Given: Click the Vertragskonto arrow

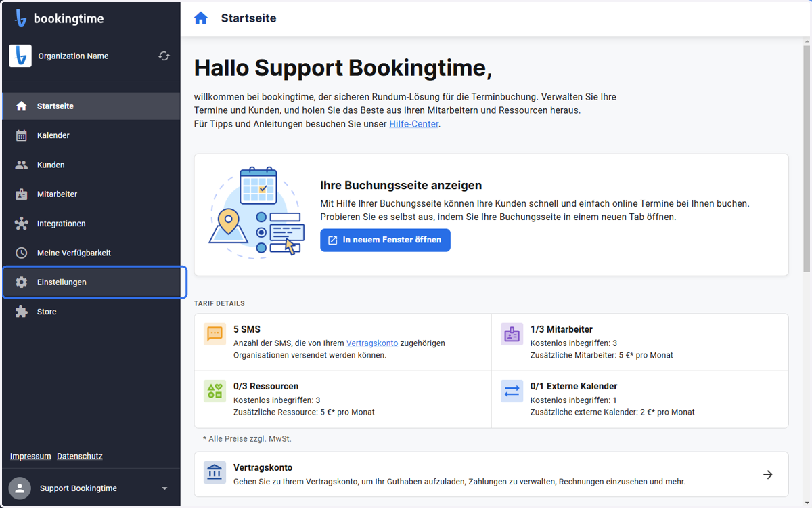Looking at the screenshot, I should point(768,475).
